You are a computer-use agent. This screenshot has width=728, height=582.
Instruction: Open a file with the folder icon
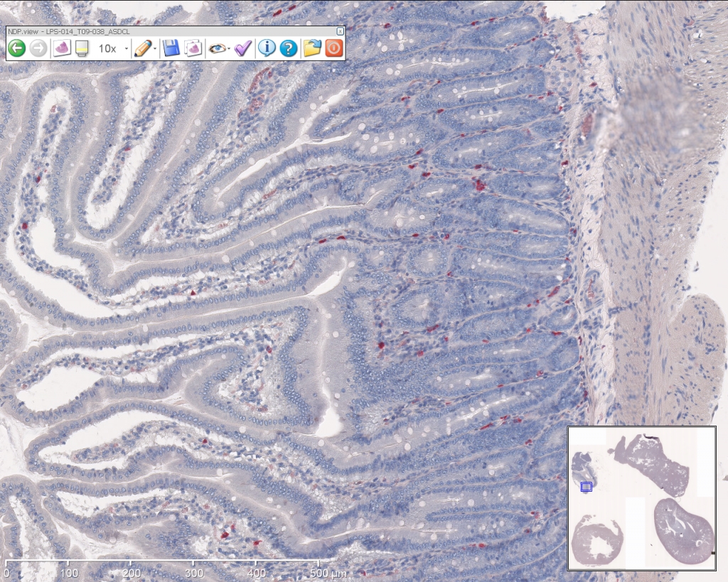click(x=313, y=48)
